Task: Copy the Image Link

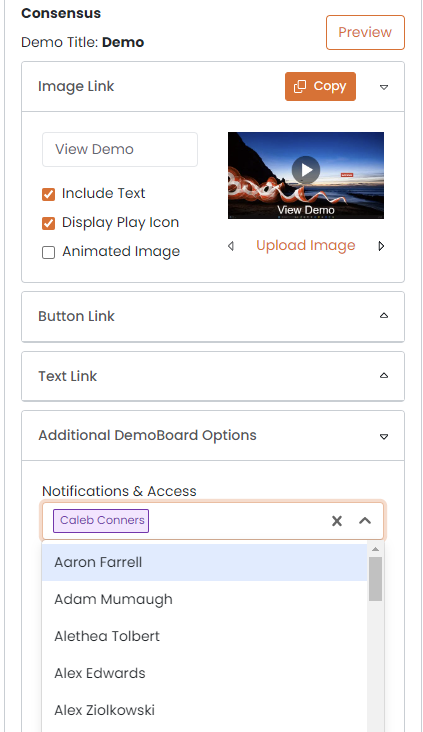Action: pos(320,86)
